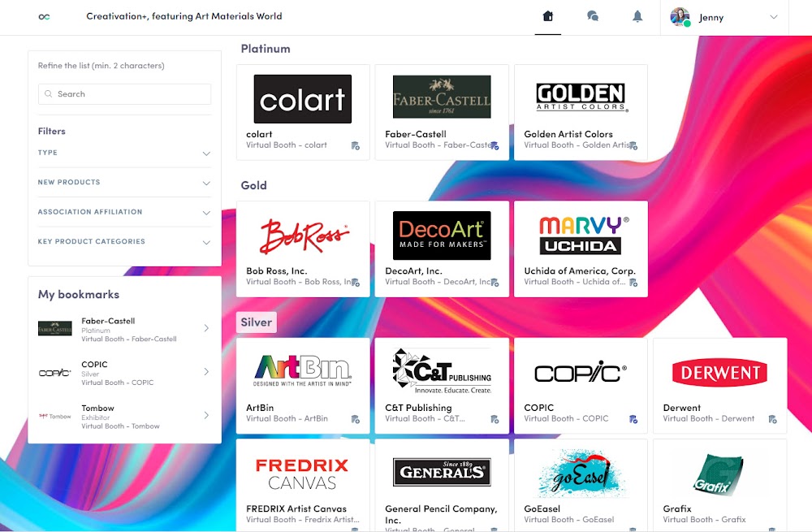Toggle bookmark on Faber-Castell card
Viewport: 812px width, 532px height.
tap(495, 145)
